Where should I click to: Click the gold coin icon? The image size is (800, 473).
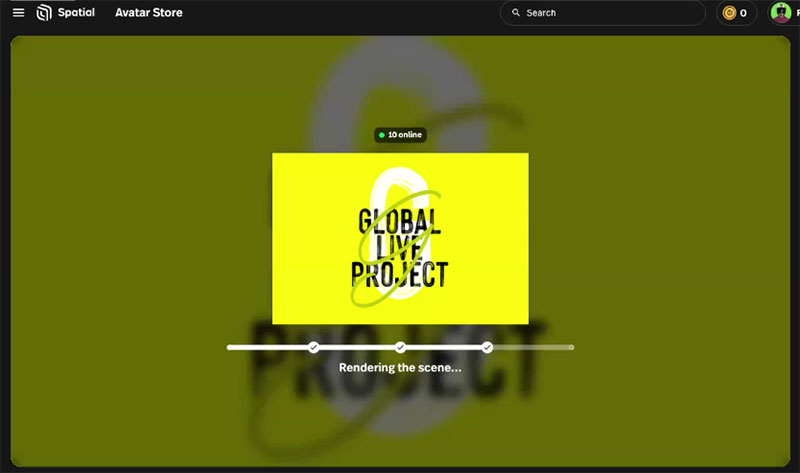click(x=729, y=13)
